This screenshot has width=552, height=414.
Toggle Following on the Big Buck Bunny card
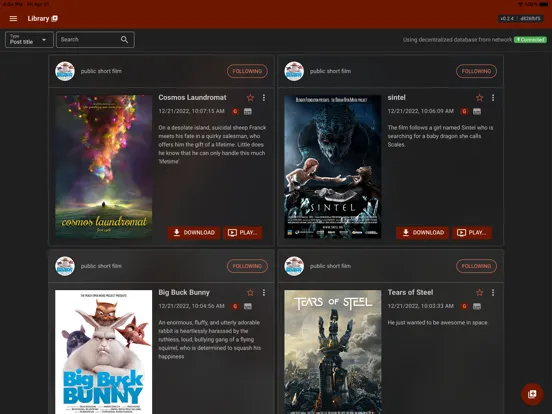click(x=247, y=266)
